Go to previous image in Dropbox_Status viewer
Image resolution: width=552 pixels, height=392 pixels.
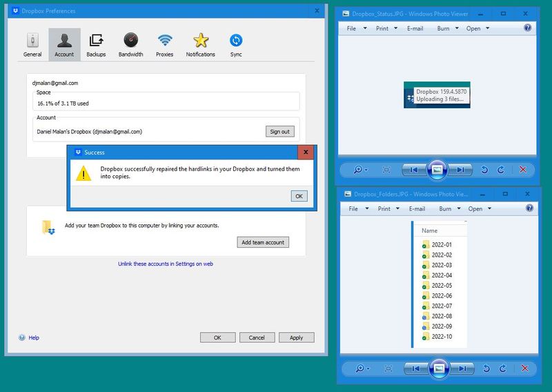(415, 170)
